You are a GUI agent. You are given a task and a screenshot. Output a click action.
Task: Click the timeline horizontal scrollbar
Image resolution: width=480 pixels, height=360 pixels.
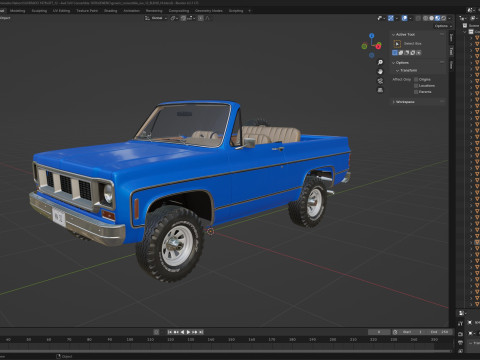pos(224,351)
